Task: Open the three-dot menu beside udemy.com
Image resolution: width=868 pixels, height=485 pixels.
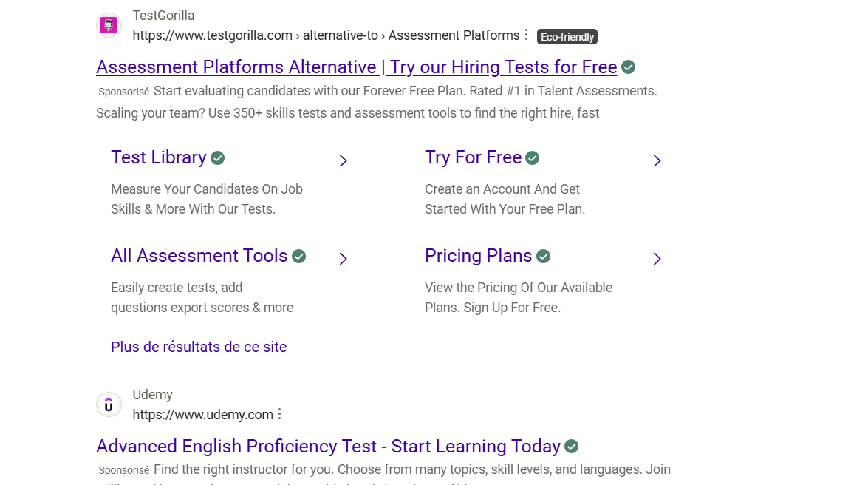Action: 280,414
